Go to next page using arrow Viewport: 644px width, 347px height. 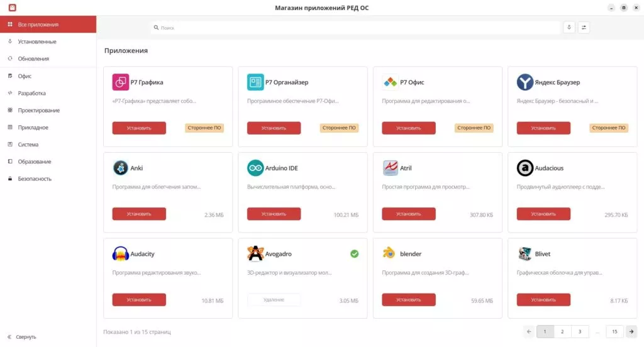[x=631, y=331]
